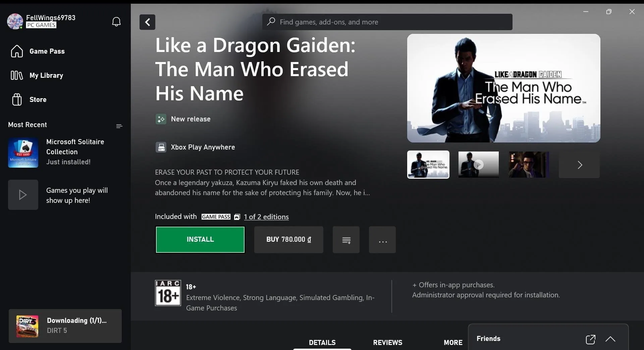Install Like a Dragon Gaiden
644x350 pixels.
pyautogui.click(x=200, y=240)
